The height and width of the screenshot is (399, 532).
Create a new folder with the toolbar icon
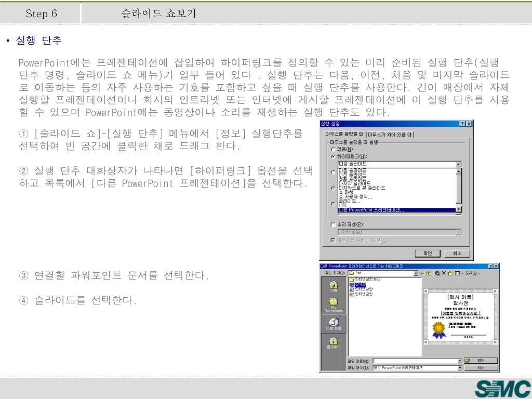tap(450, 273)
